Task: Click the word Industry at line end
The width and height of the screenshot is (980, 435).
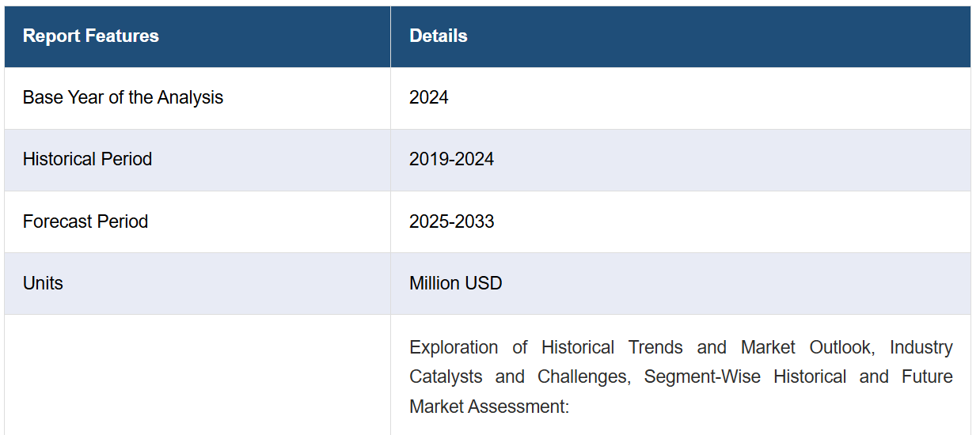Action: tap(921, 347)
